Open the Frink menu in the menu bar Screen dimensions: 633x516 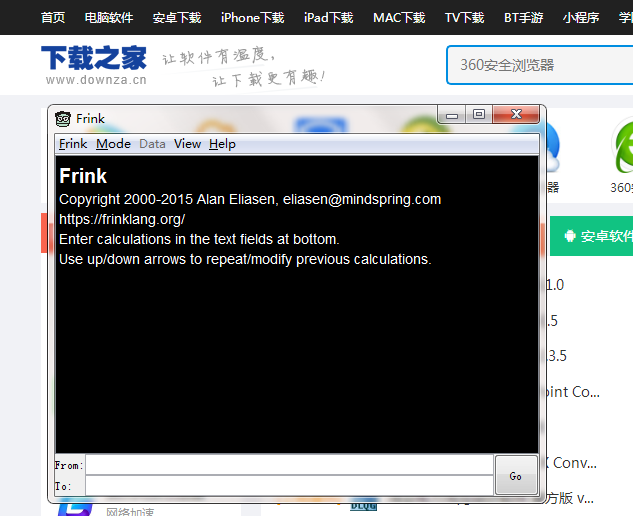click(x=73, y=144)
